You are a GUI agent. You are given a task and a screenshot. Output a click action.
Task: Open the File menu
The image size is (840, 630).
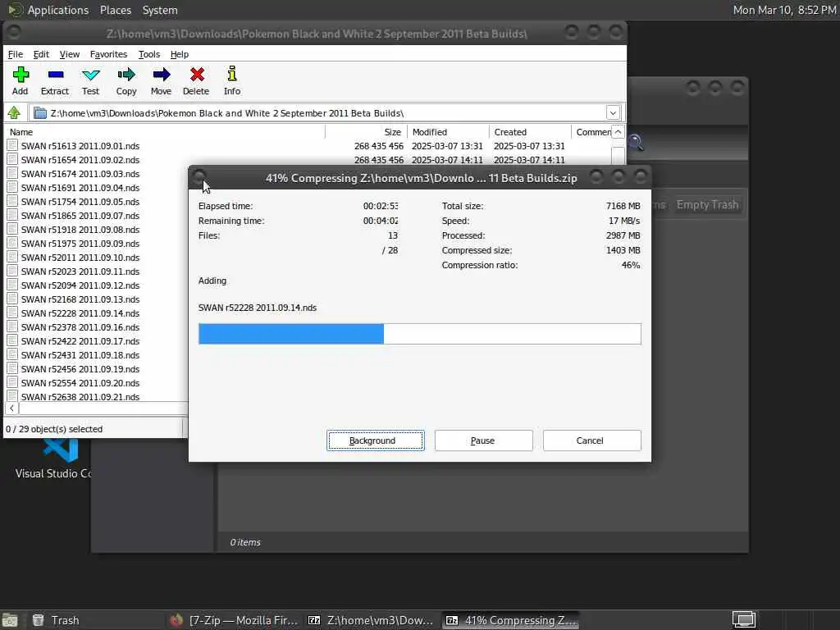(16, 54)
